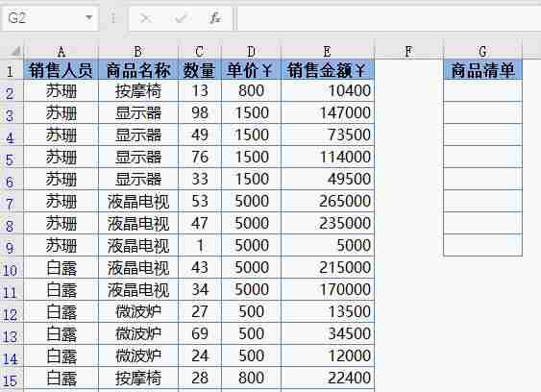Select cell with 按摩椅 in row 2
This screenshot has height=392, width=541.
(138, 91)
